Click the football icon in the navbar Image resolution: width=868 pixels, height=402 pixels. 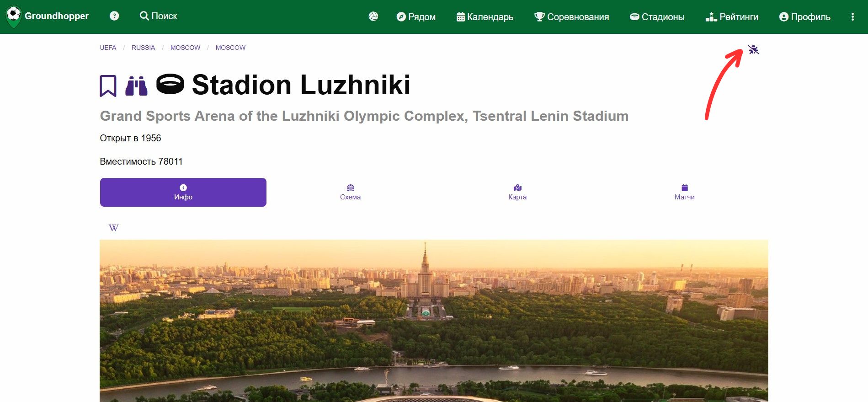[x=373, y=16]
